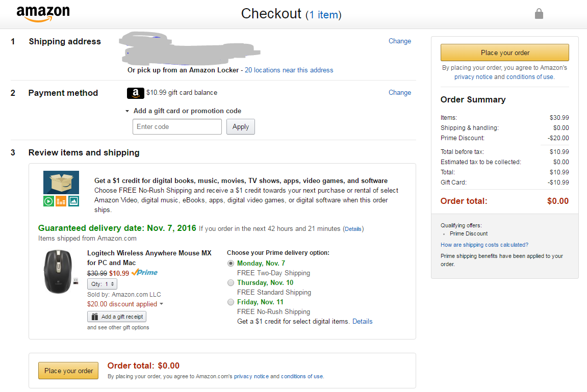Change the shipping address

coord(399,41)
